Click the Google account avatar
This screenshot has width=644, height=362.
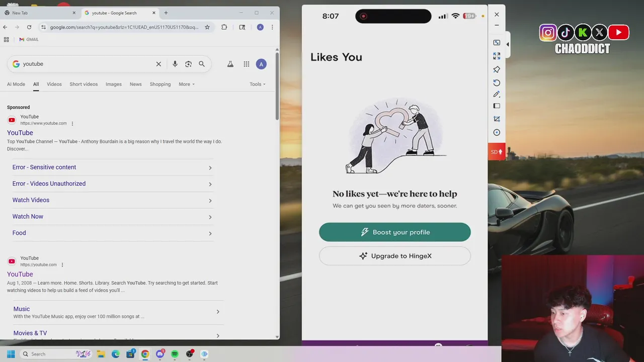[261, 64]
